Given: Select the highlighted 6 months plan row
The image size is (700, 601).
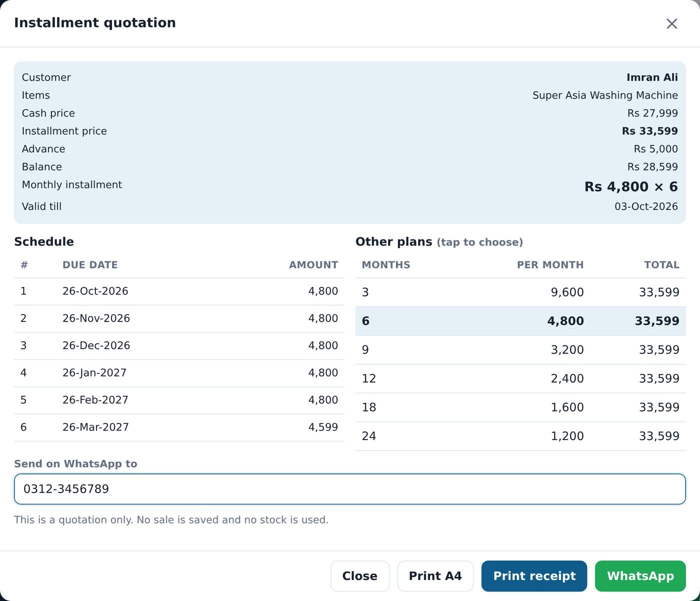Looking at the screenshot, I should [x=520, y=321].
